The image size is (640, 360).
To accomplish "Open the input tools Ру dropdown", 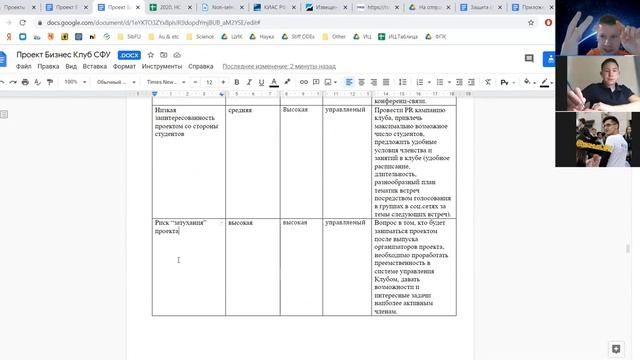I will point(507,82).
